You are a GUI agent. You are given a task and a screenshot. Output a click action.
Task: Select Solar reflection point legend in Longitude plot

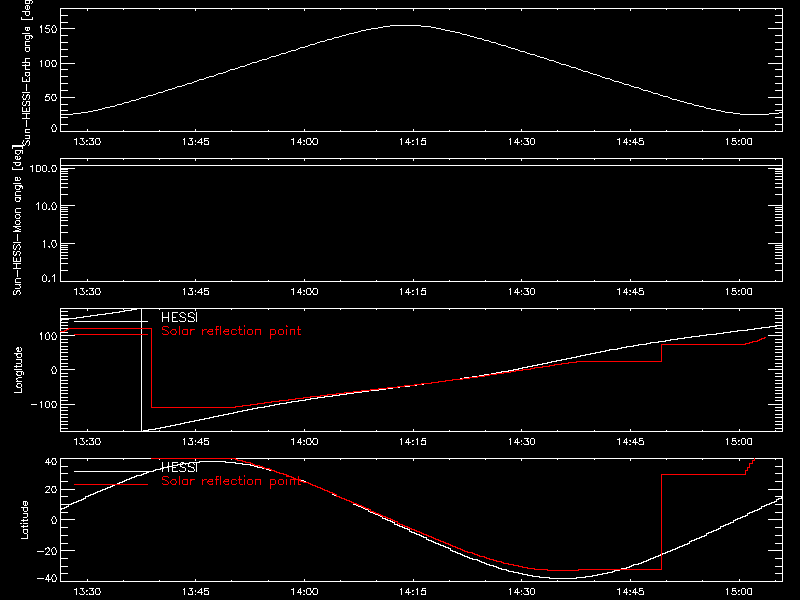(231, 331)
